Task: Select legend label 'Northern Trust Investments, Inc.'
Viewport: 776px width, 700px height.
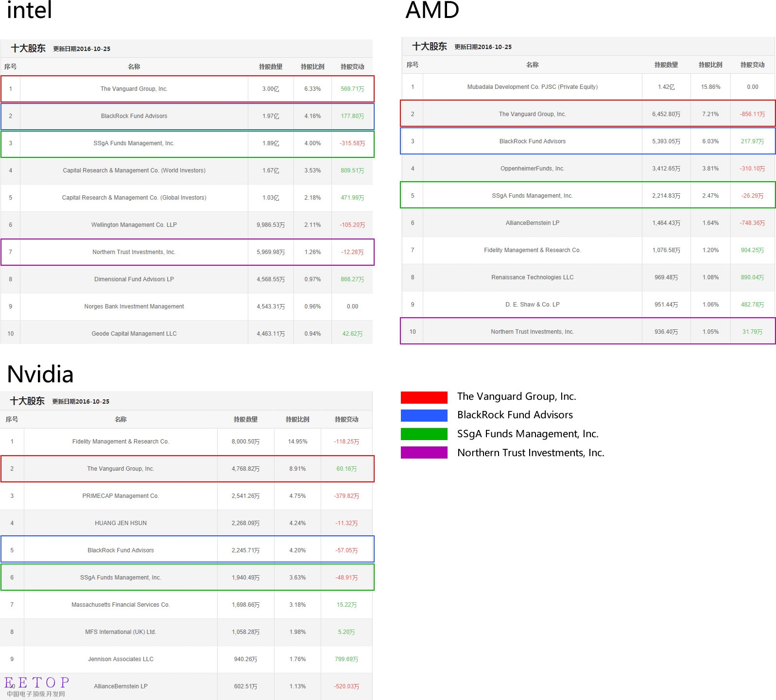Action: pyautogui.click(x=531, y=453)
